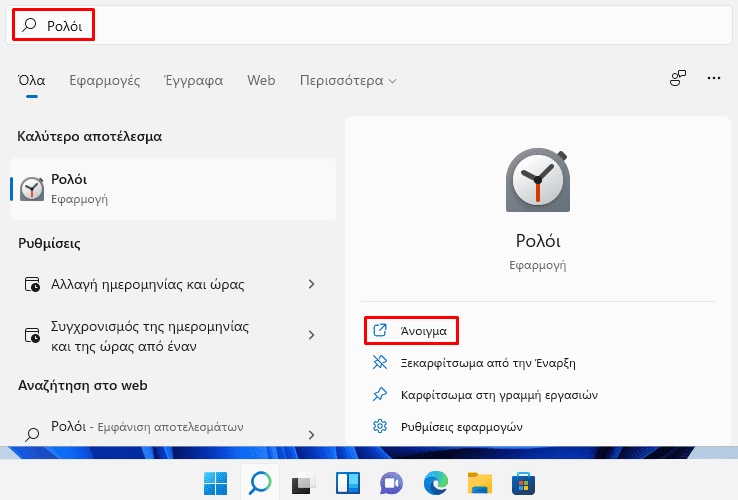This screenshot has width=738, height=500.
Task: Click the pin icon beside Καρφίτσωμα
Action: (380, 394)
